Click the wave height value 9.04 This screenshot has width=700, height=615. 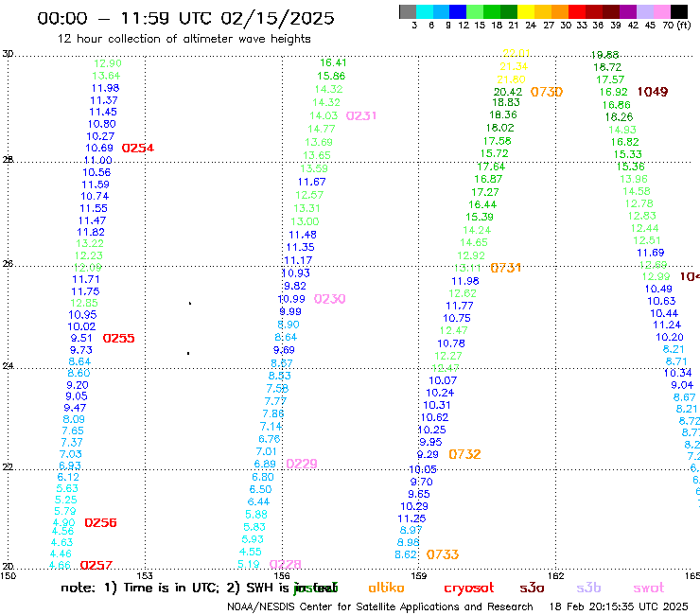(683, 385)
